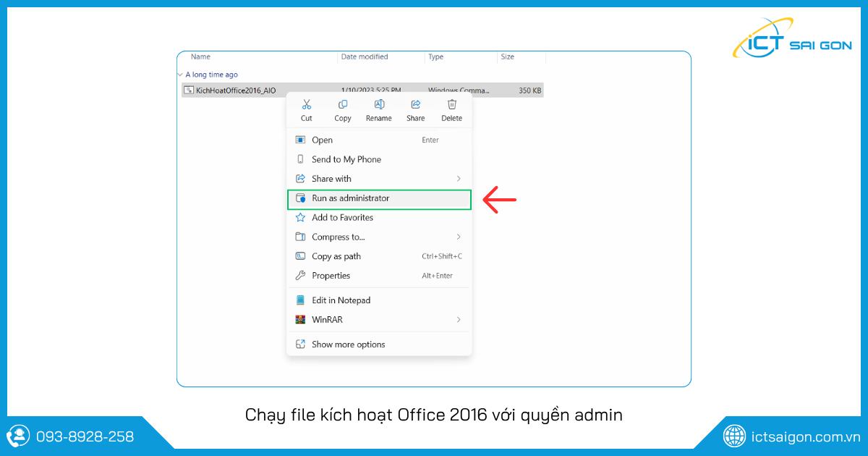868x456 pixels.
Task: Expand the Compress to... submenu arrow
Action: point(459,237)
